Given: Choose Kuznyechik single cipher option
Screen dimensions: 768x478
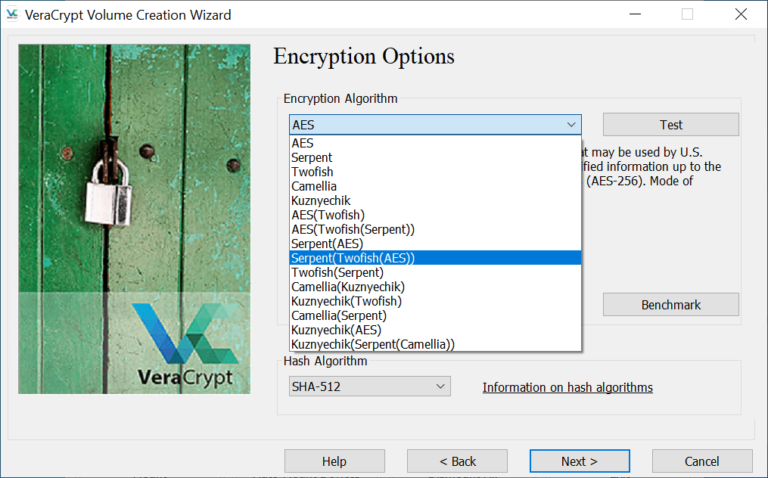Looking at the screenshot, I should click(435, 201).
